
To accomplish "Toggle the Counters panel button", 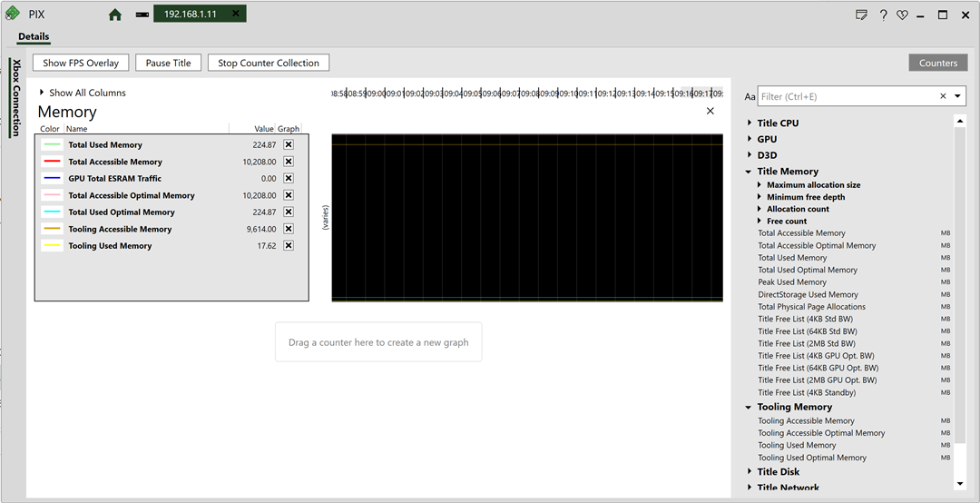I will pyautogui.click(x=938, y=63).
